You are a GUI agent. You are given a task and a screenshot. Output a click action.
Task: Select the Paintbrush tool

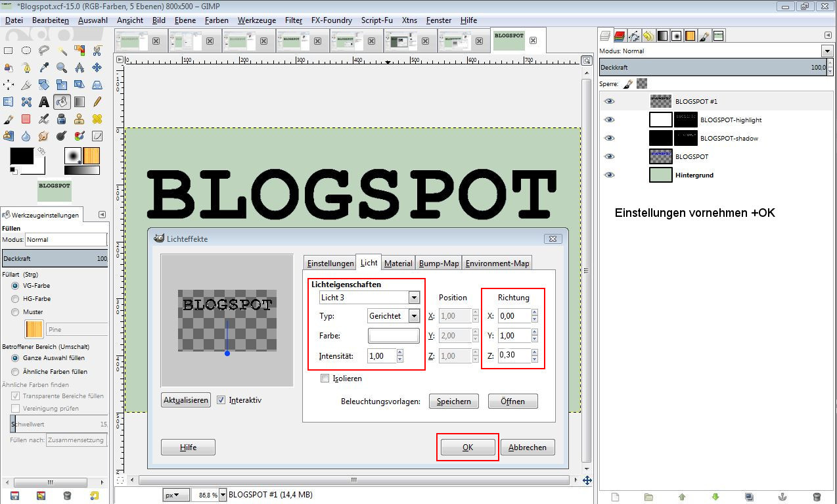click(9, 119)
